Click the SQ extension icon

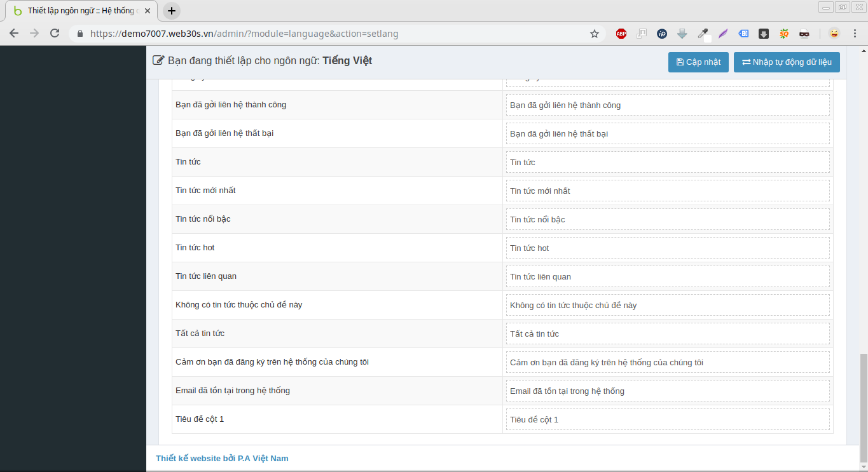(784, 34)
